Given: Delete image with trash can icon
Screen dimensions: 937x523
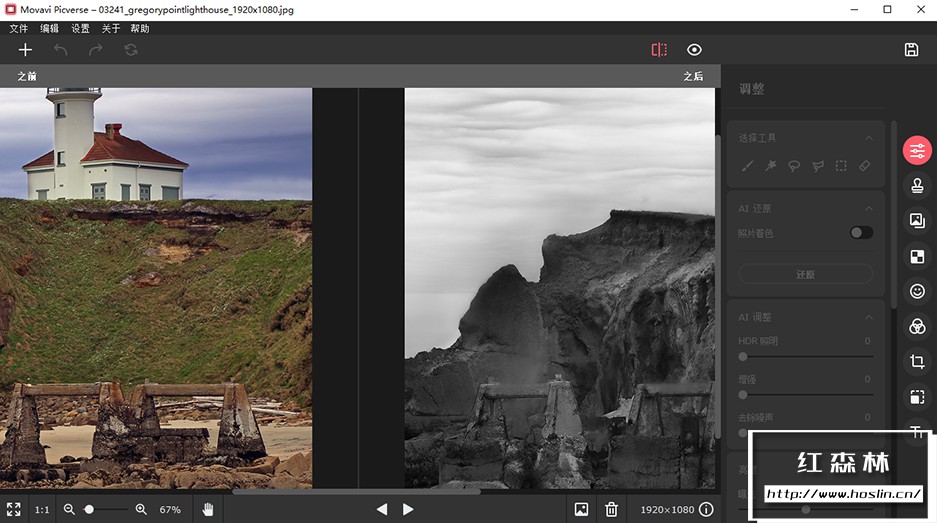Looking at the screenshot, I should click(611, 509).
